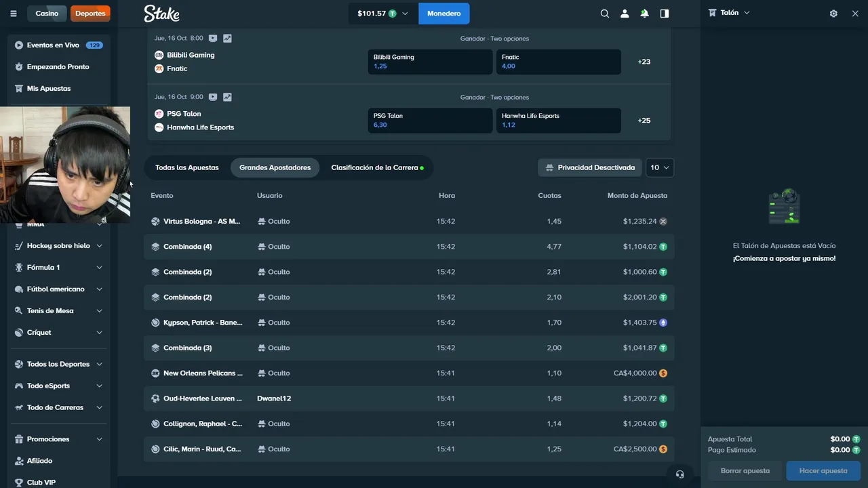Screen dimensions: 868x488
Task: Open Afiliado sidebar link
Action: click(x=39, y=461)
